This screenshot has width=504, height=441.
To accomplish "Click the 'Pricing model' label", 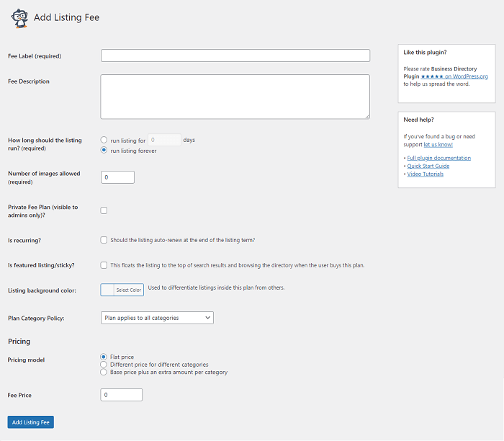I will [26, 360].
